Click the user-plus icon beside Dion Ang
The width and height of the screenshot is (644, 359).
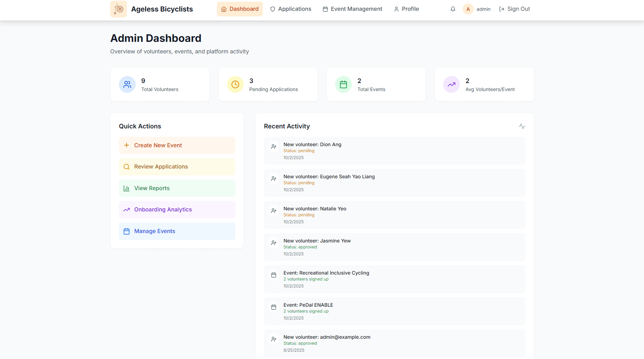pyautogui.click(x=273, y=147)
